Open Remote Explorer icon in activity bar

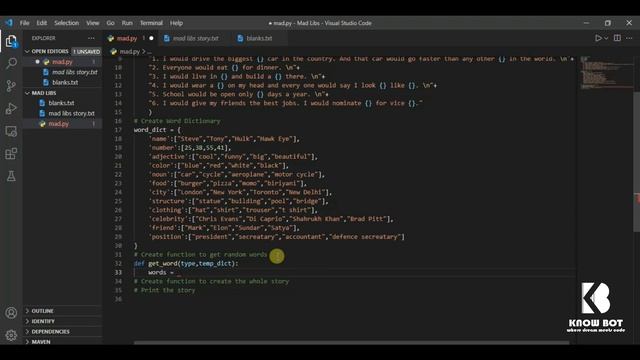click(11, 131)
